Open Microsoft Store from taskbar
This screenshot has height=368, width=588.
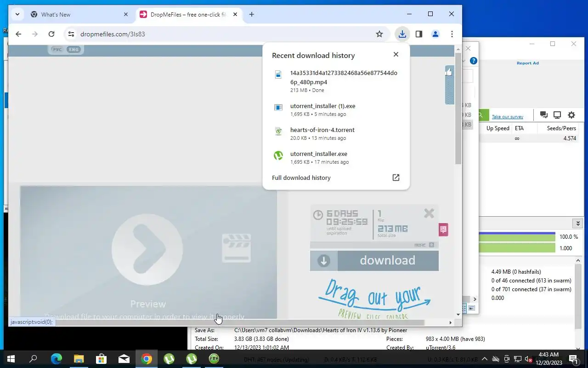tap(101, 359)
